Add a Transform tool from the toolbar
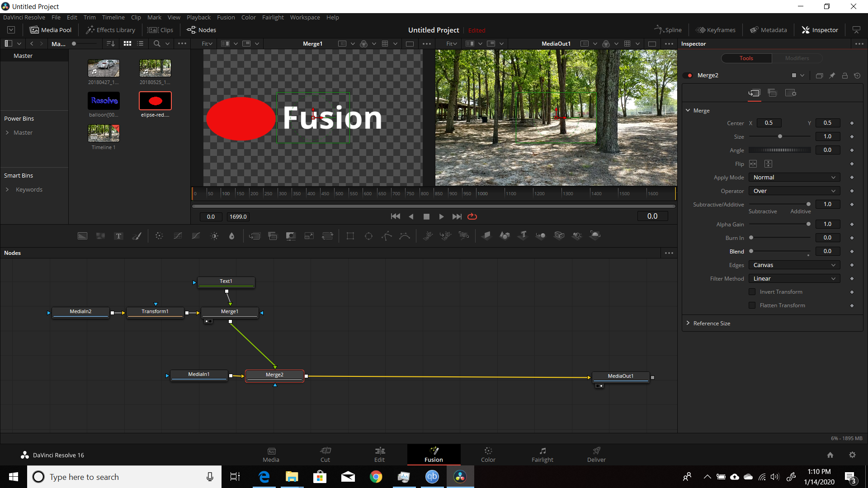 (x=327, y=236)
